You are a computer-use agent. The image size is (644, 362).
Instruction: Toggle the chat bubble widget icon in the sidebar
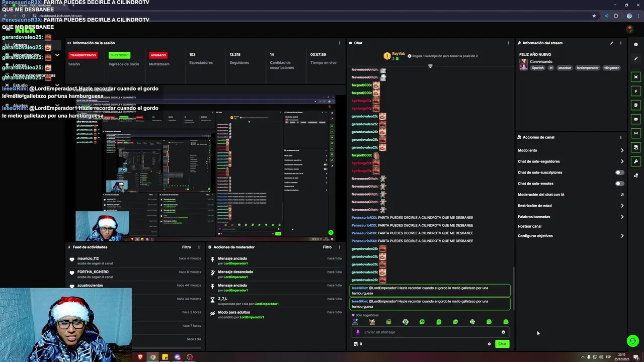coord(636,119)
